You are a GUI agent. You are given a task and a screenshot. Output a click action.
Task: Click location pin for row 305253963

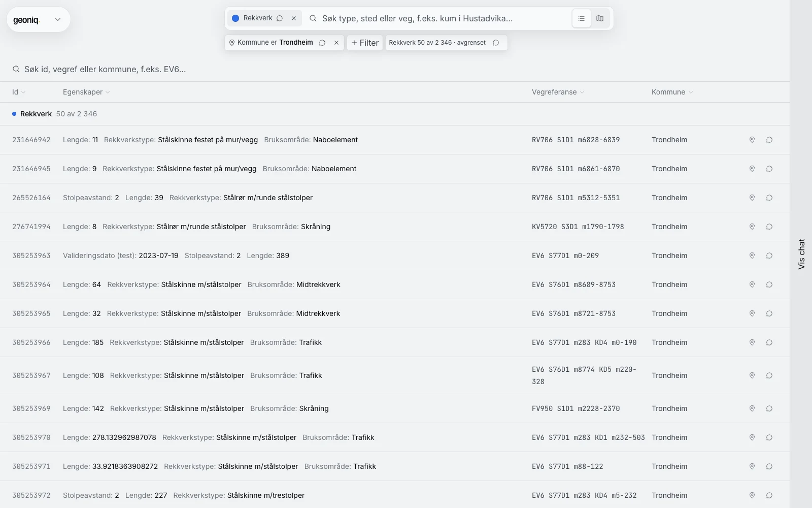coord(752,256)
